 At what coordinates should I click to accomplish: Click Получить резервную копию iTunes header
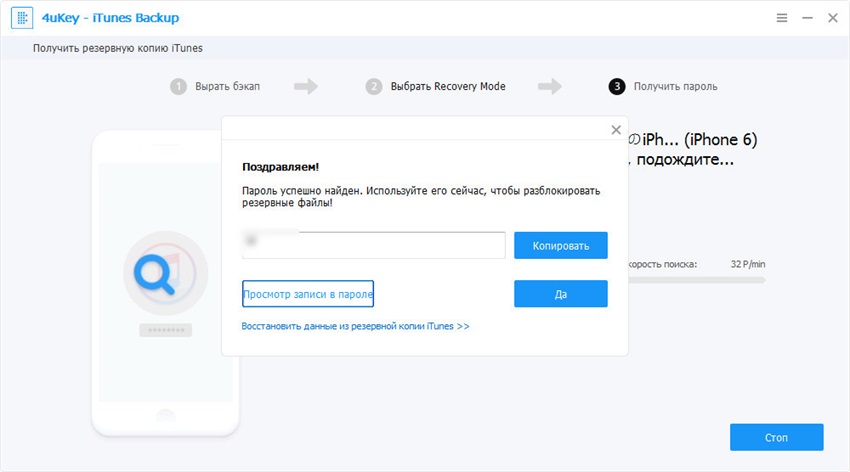click(118, 48)
